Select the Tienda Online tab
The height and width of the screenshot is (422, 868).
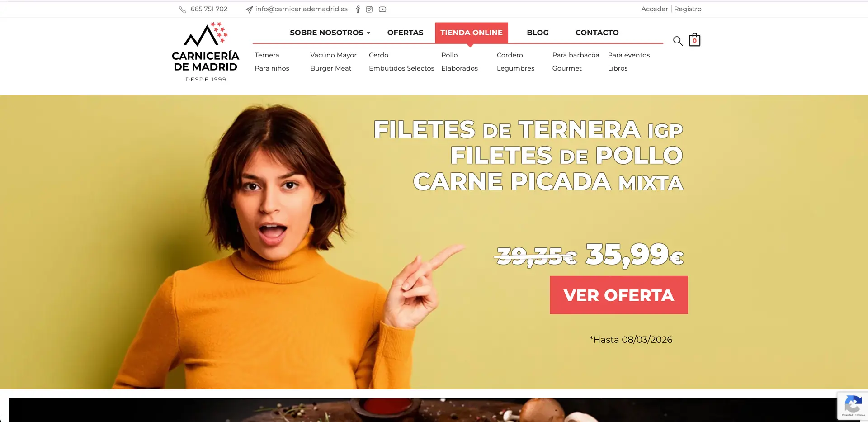pos(472,33)
